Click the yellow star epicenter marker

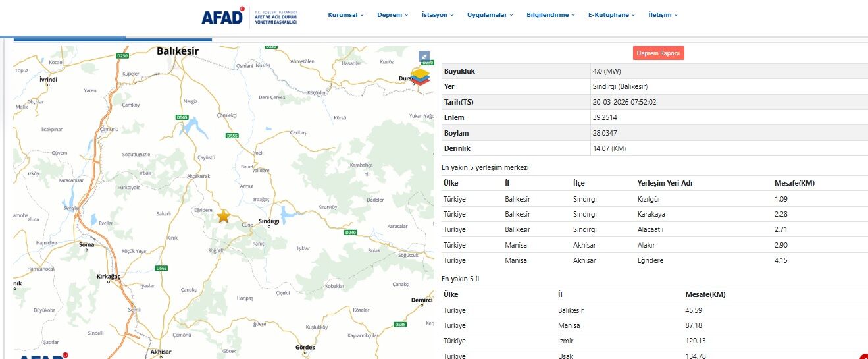(224, 217)
